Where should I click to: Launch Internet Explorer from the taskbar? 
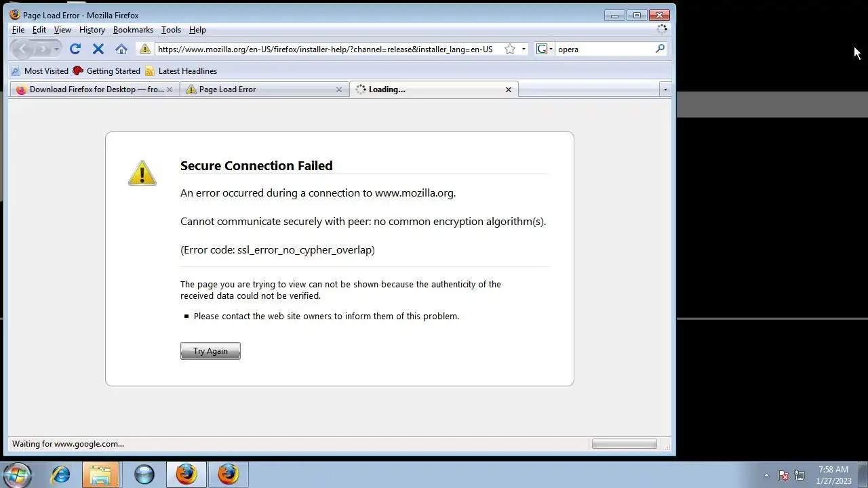click(x=61, y=474)
